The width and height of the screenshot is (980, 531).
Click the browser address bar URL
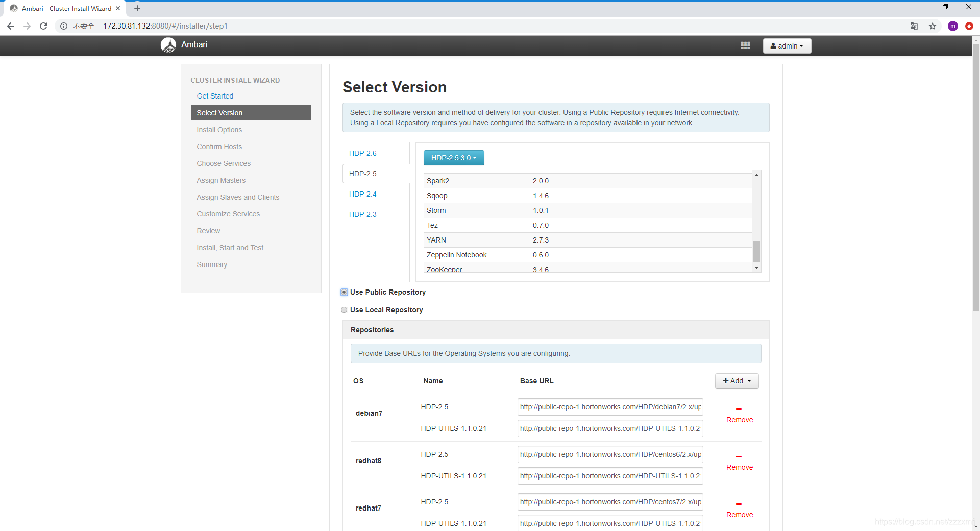pyautogui.click(x=165, y=26)
